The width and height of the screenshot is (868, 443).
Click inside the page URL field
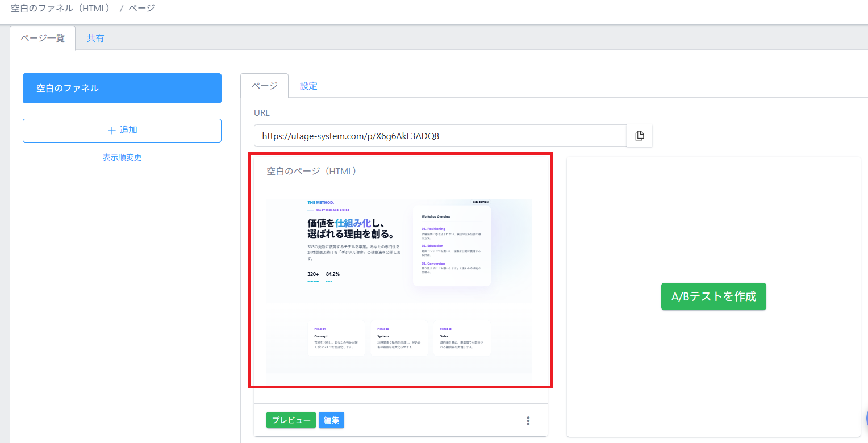click(x=440, y=136)
